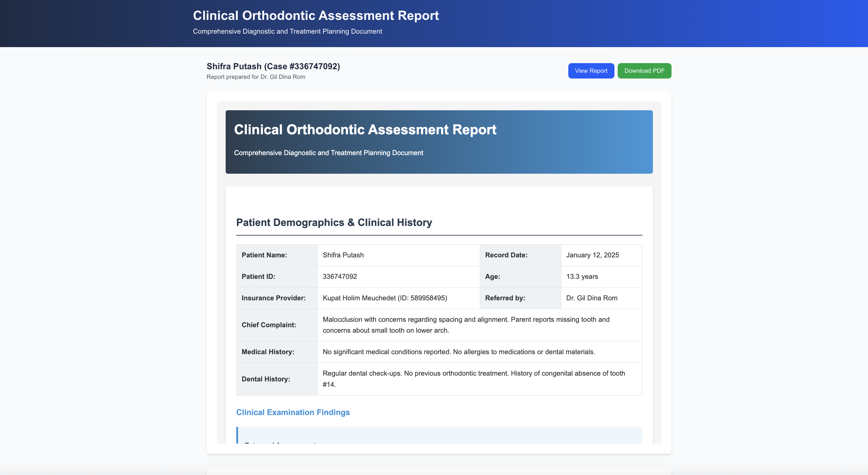Click the Age value 13.3 years
Viewport: 868px width, 475px height.
[581, 277]
